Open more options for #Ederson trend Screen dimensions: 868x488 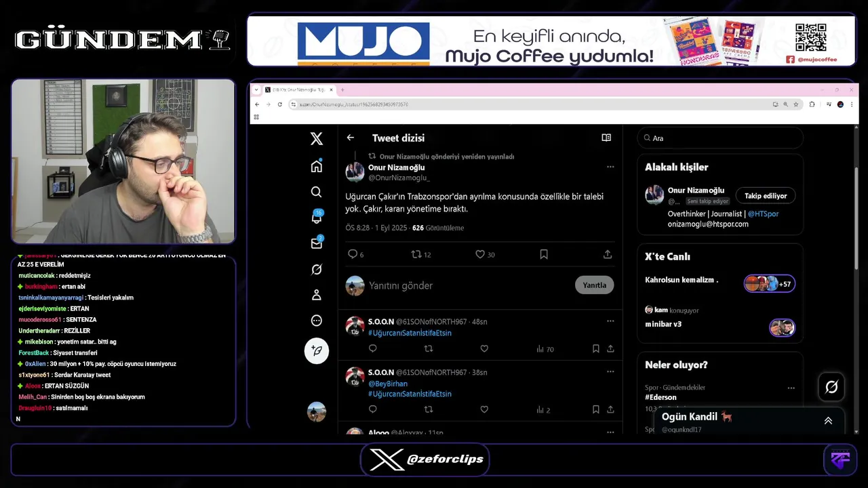pyautogui.click(x=791, y=388)
